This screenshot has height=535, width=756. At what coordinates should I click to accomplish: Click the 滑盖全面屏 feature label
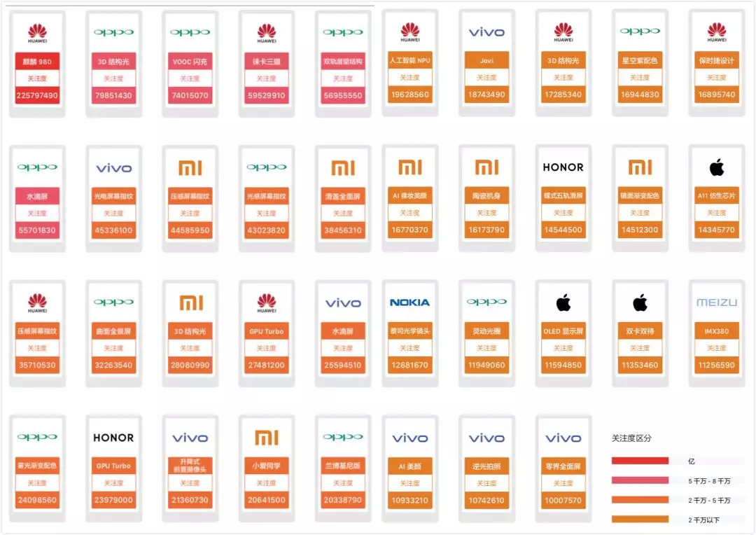(343, 196)
